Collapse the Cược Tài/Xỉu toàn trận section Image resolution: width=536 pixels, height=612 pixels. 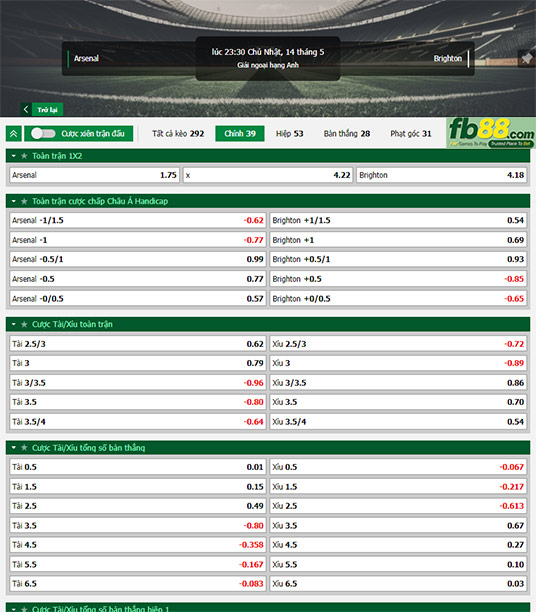tap(14, 324)
